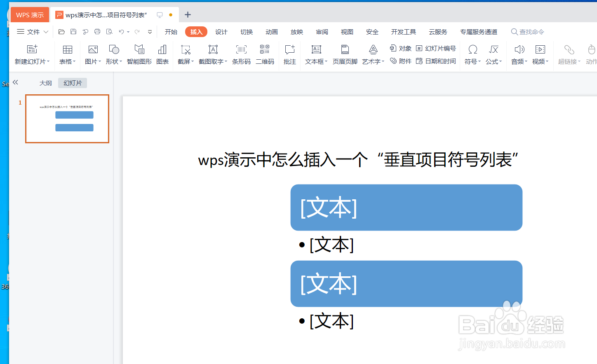The height and width of the screenshot is (364, 597).
Task: Click the save icon in quick toolbar
Action: pos(73,32)
